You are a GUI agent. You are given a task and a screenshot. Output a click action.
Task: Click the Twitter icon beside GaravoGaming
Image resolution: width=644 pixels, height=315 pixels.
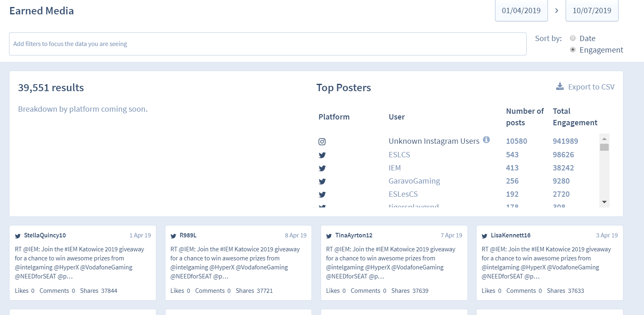(x=322, y=182)
